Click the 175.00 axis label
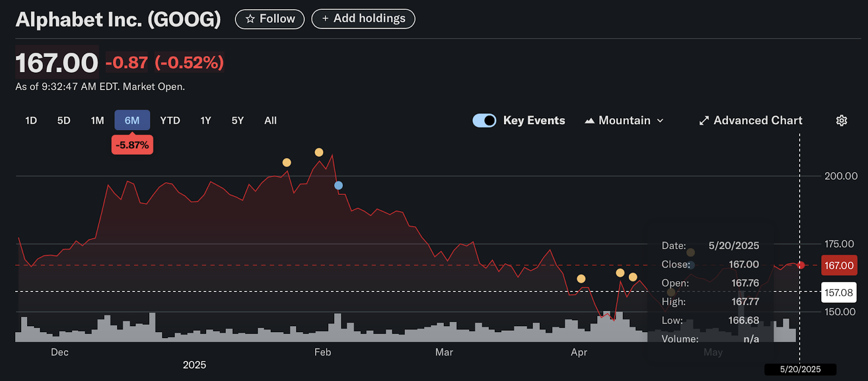 coord(839,244)
